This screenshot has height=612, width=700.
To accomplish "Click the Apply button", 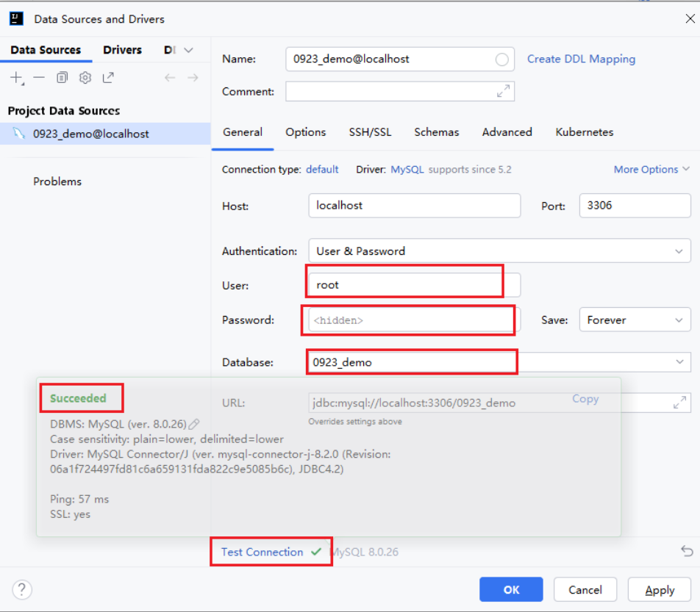I will coord(660,590).
